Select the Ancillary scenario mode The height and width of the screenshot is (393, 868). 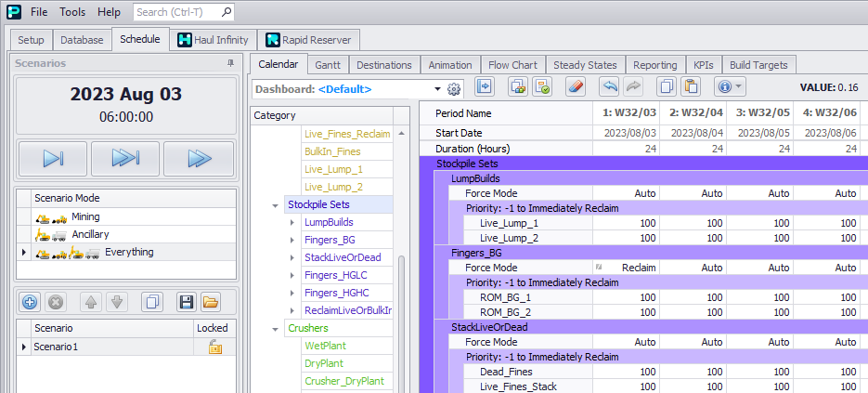point(89,234)
